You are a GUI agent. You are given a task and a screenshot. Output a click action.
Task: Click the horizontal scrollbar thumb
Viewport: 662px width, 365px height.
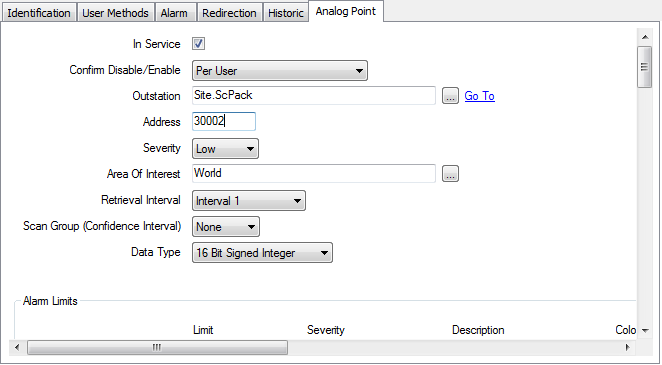pos(157,347)
